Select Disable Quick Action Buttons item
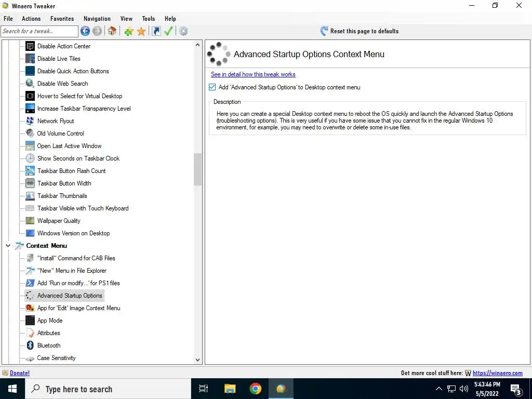 click(73, 71)
